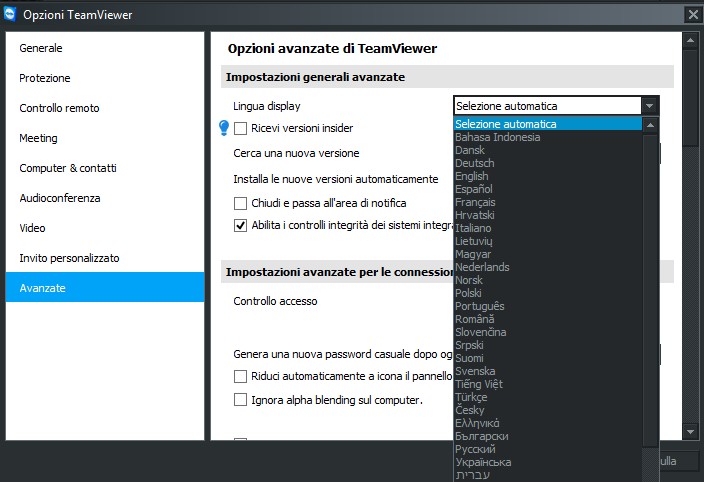Select Hrvatski language option

pos(548,215)
